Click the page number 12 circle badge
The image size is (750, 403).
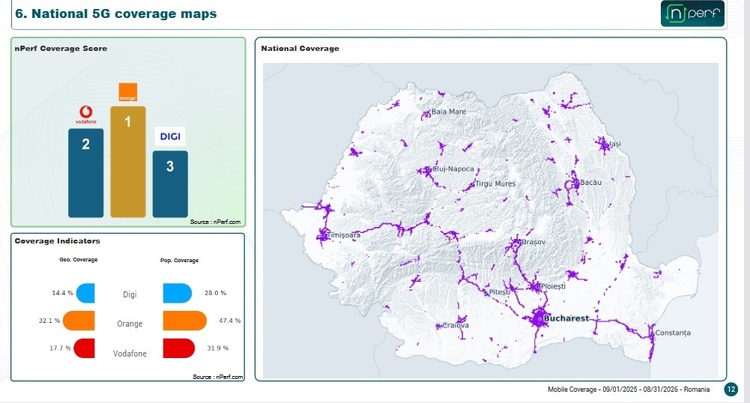coord(731,389)
